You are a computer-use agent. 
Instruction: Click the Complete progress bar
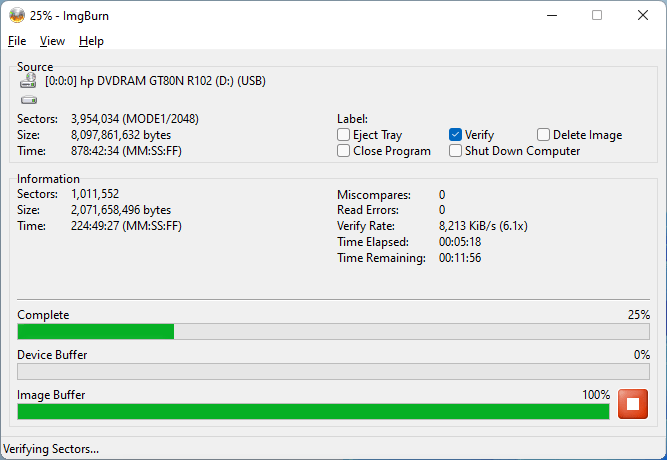click(334, 331)
